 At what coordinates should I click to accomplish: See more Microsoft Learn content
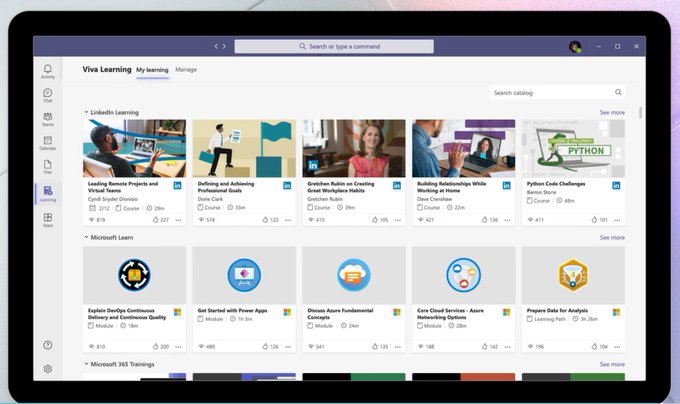612,238
